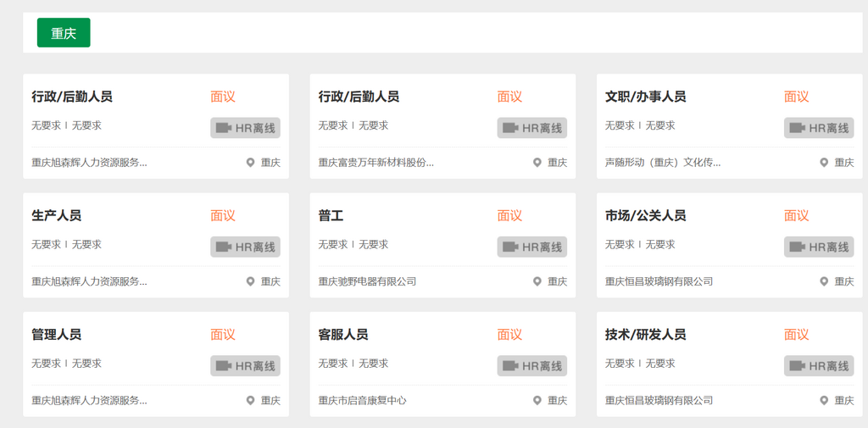Click location pin on 市场/公关人员 card
868x428 pixels.
823,281
